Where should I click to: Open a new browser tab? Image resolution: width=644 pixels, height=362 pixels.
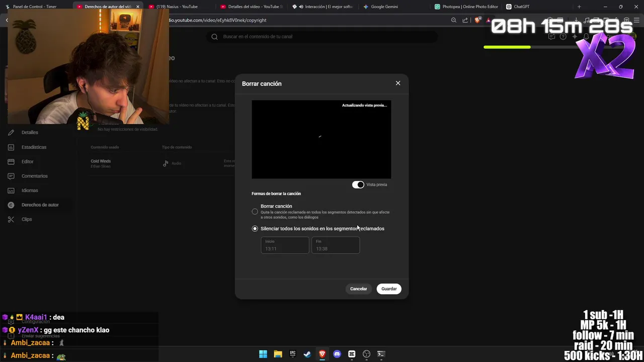(579, 7)
